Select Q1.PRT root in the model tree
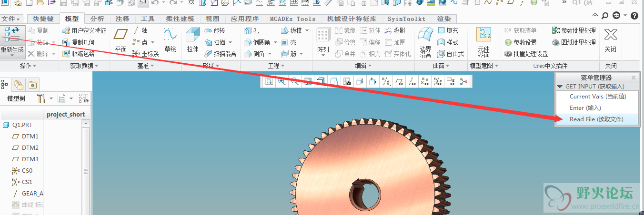 [x=18, y=125]
